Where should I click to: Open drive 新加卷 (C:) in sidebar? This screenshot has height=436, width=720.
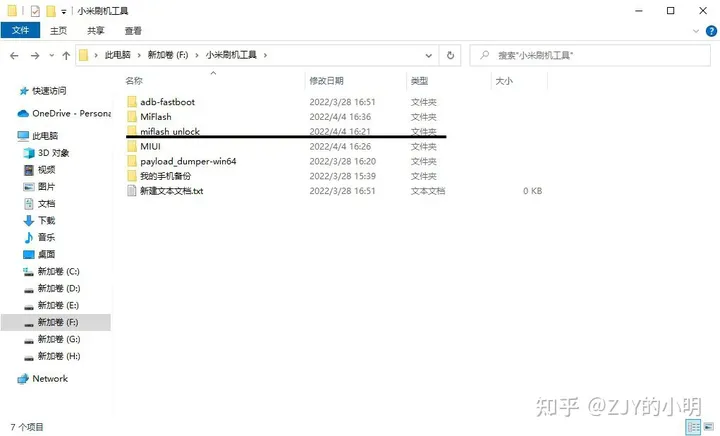[x=51, y=272]
